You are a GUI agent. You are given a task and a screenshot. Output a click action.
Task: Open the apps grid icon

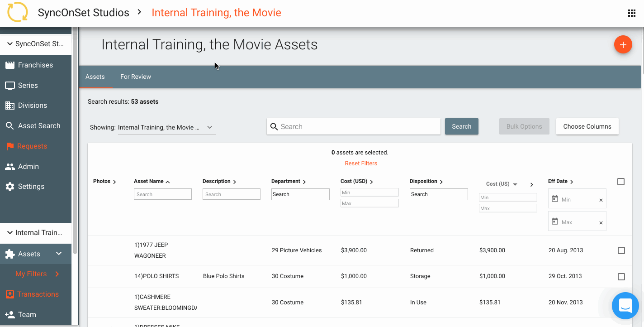pyautogui.click(x=632, y=13)
